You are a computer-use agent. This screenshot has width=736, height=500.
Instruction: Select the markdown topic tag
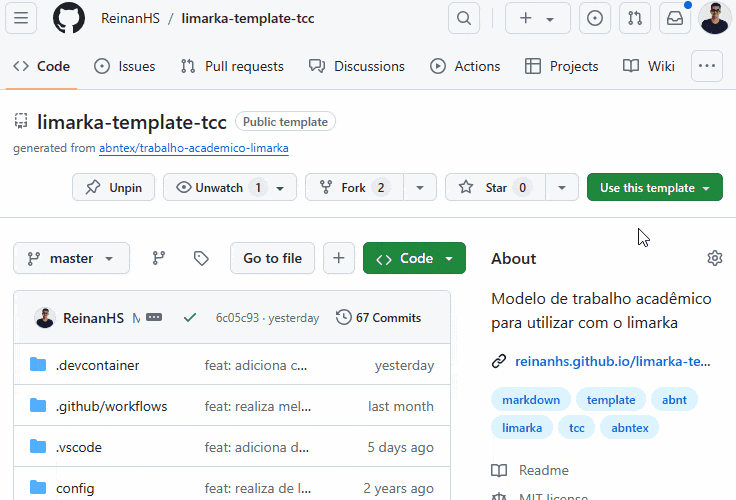tap(531, 400)
